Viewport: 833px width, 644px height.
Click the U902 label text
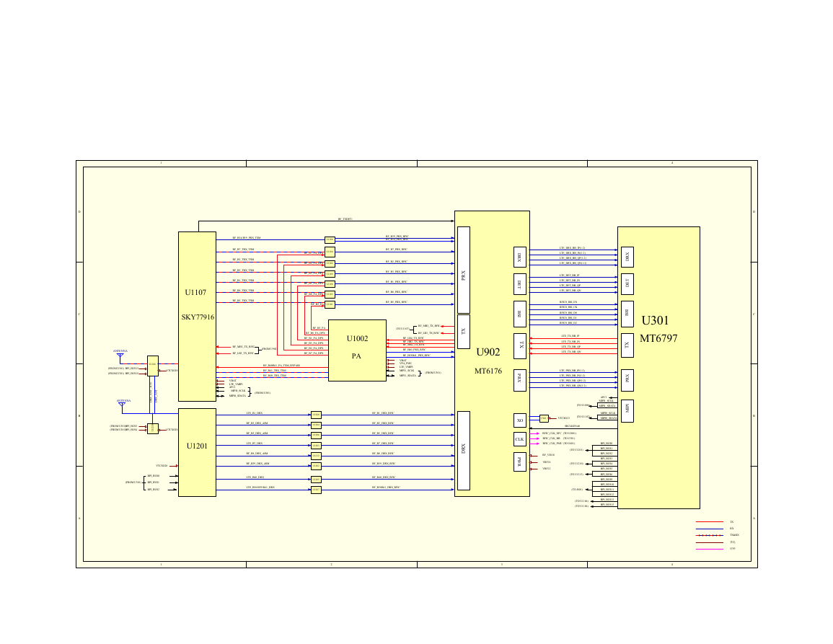click(x=488, y=352)
